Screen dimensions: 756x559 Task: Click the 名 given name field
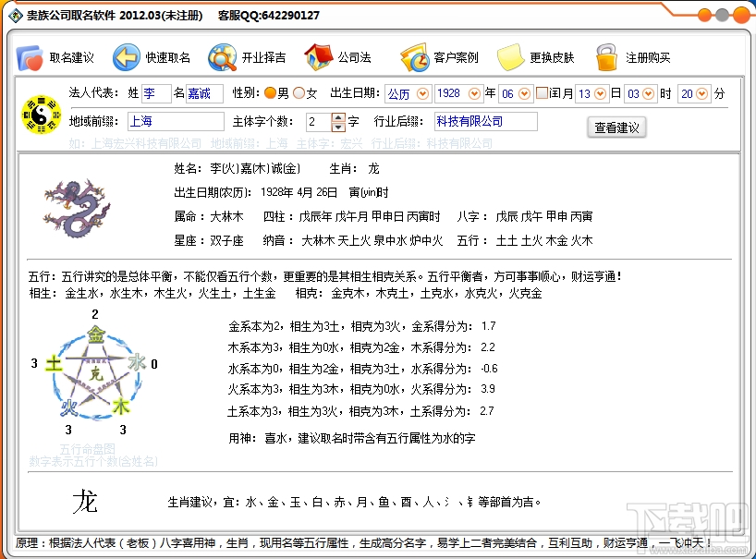pos(204,93)
